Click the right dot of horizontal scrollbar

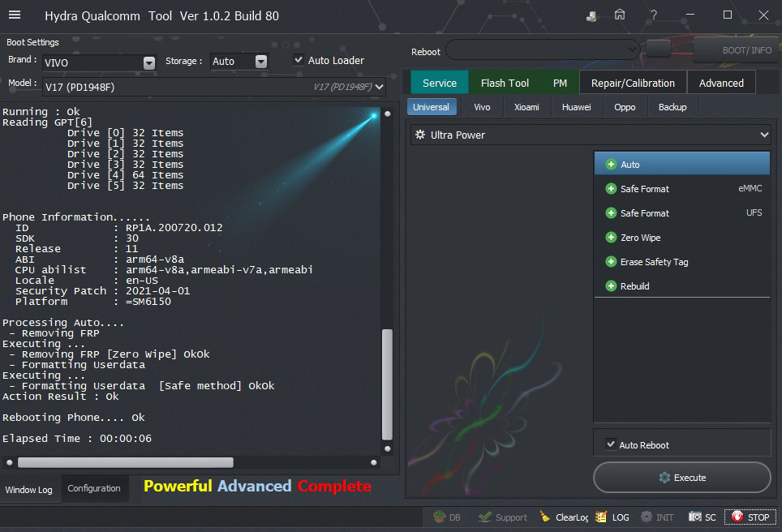[x=373, y=462]
